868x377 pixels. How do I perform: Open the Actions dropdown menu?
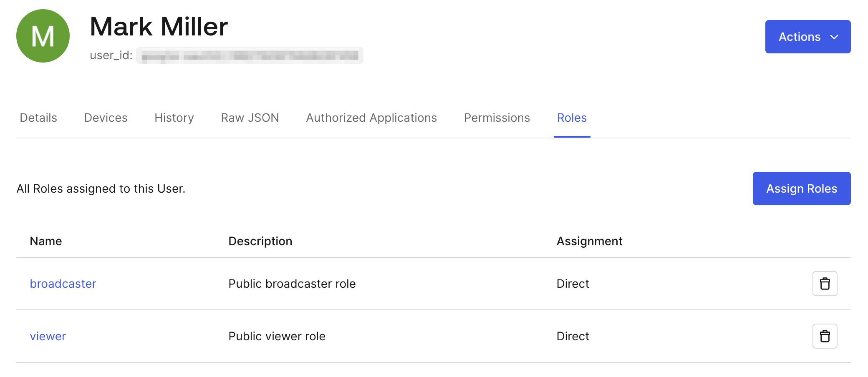click(808, 37)
